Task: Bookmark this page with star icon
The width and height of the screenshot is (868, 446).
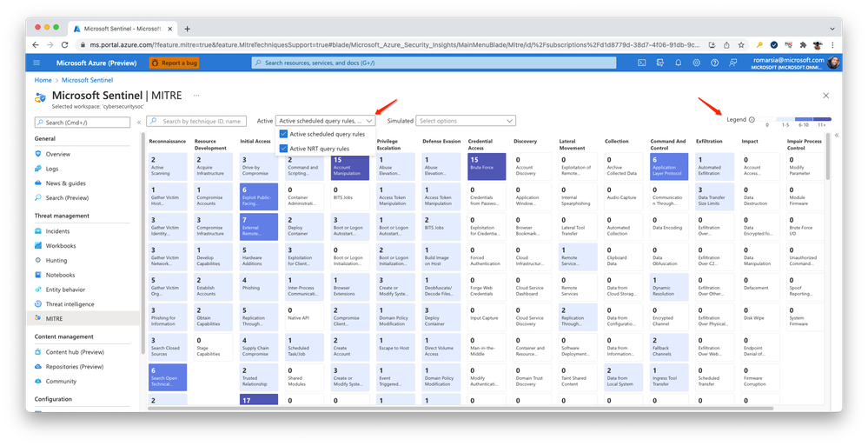Action: 741,45
